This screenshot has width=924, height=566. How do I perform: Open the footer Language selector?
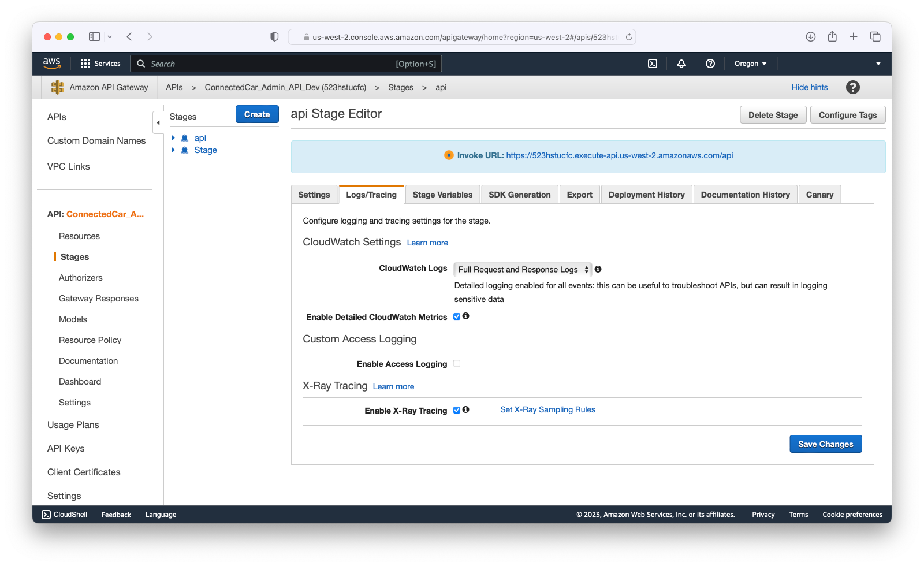[x=161, y=515]
